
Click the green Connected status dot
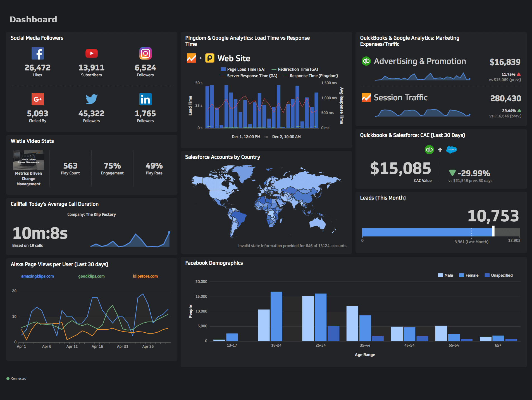(8, 378)
